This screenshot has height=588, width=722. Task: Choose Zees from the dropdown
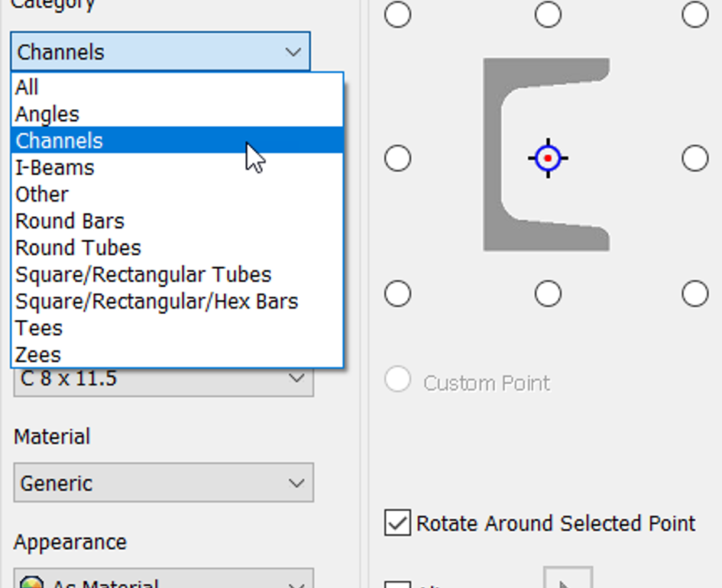click(38, 355)
